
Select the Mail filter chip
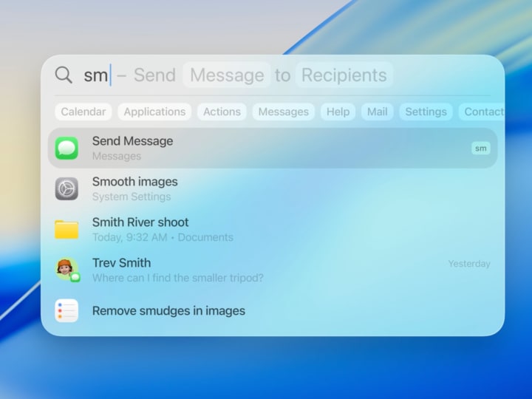[x=378, y=112]
